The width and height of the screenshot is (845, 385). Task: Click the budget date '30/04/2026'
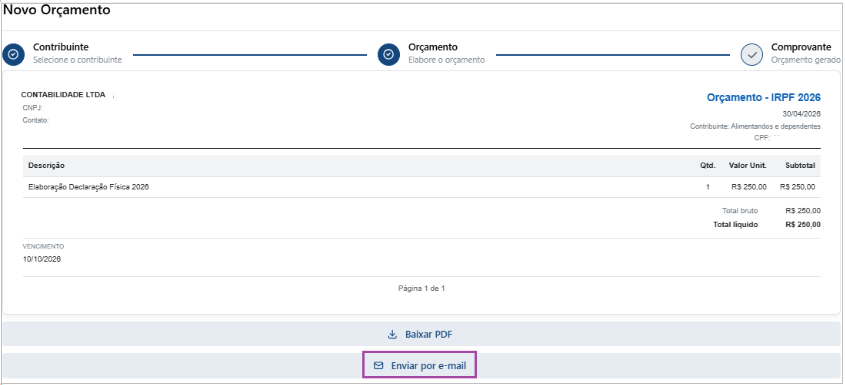(x=801, y=114)
